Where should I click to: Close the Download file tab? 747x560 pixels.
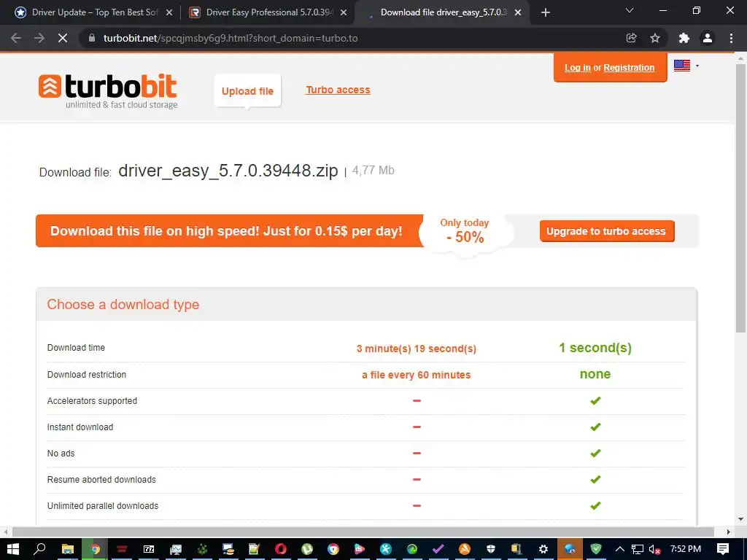518,12
